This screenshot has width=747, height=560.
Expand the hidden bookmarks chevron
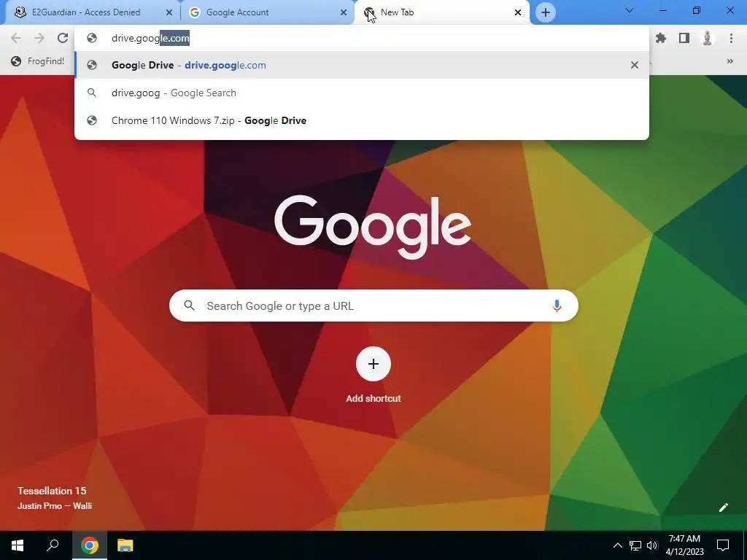[x=729, y=61]
